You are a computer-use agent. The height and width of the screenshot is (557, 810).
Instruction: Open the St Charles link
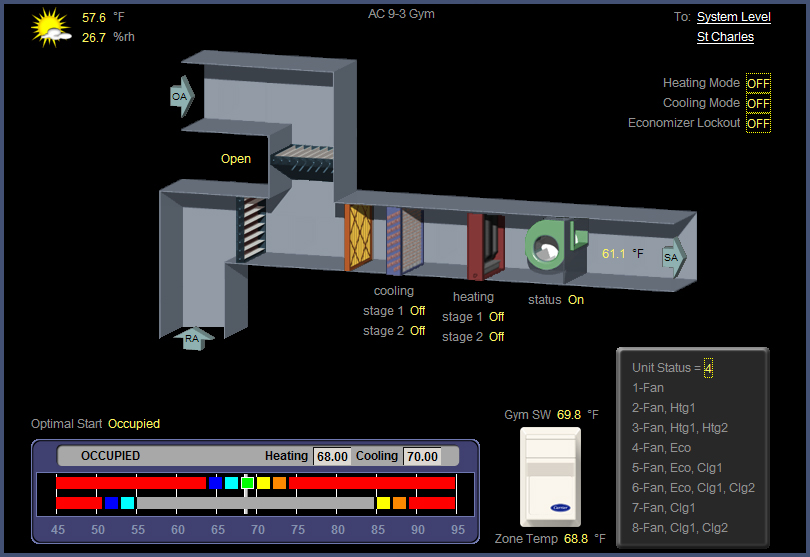point(725,37)
